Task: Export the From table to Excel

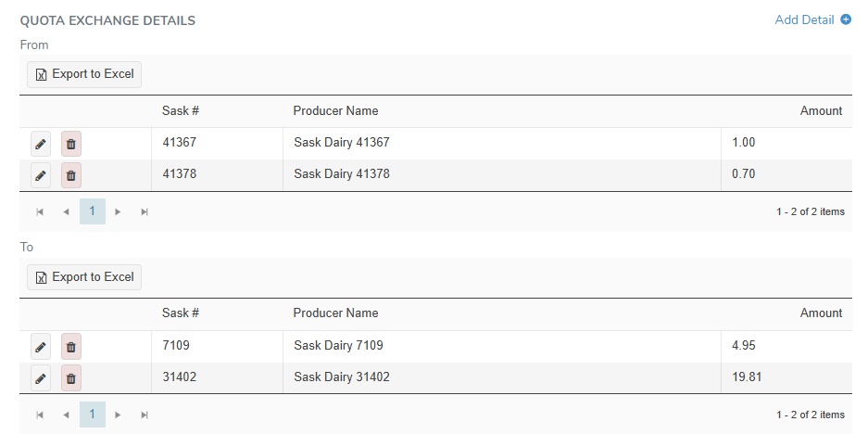Action: point(84,74)
